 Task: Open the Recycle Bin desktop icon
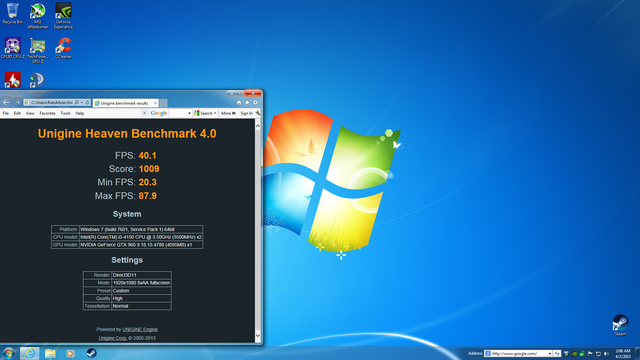[x=12, y=13]
